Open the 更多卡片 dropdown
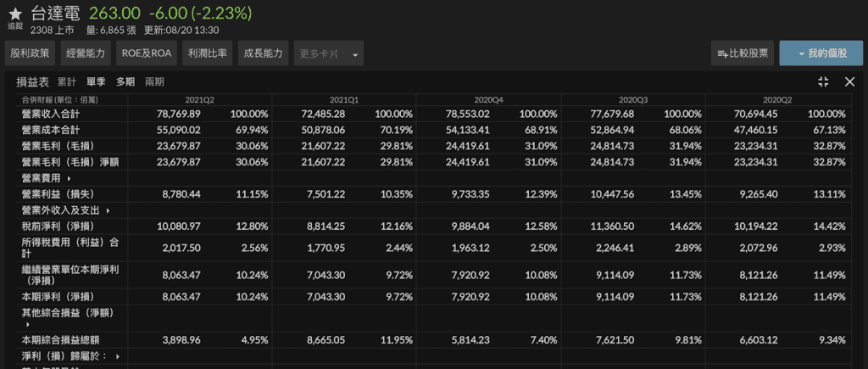 click(x=329, y=53)
